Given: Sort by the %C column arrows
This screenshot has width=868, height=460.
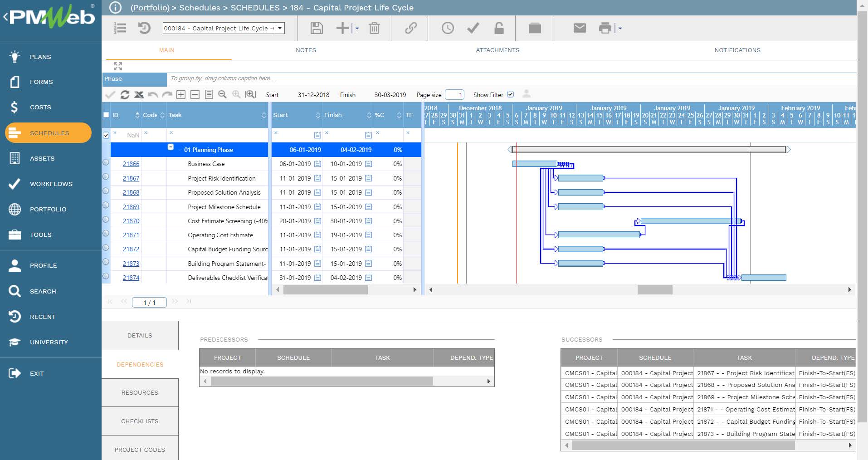Looking at the screenshot, I should [399, 115].
